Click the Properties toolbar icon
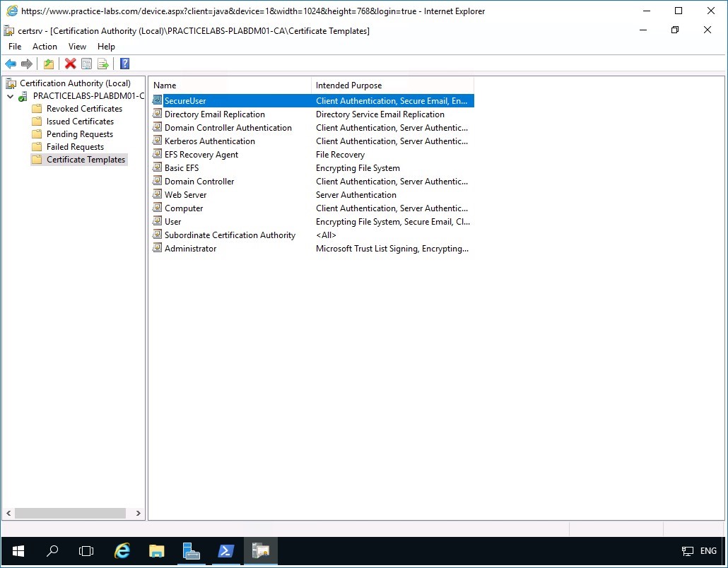Viewport: 728px width, 568px height. 86,64
